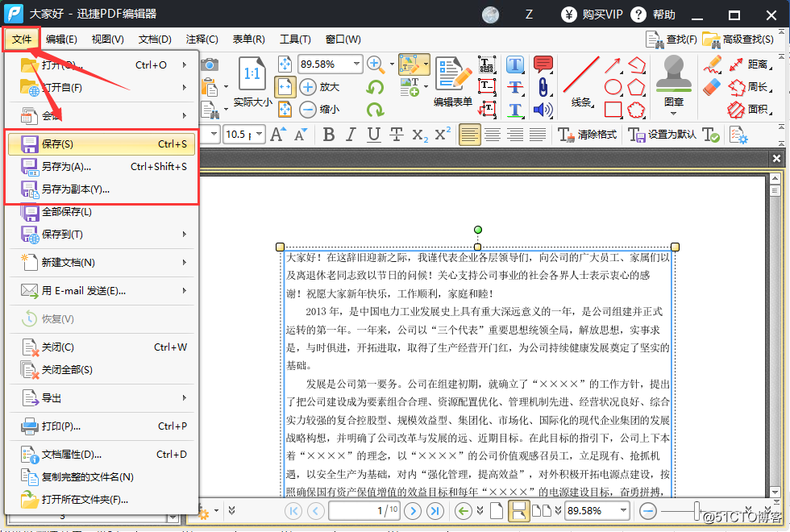The width and height of the screenshot is (790, 532).
Task: Choose 打印(P)... menu entry
Action: 102,426
